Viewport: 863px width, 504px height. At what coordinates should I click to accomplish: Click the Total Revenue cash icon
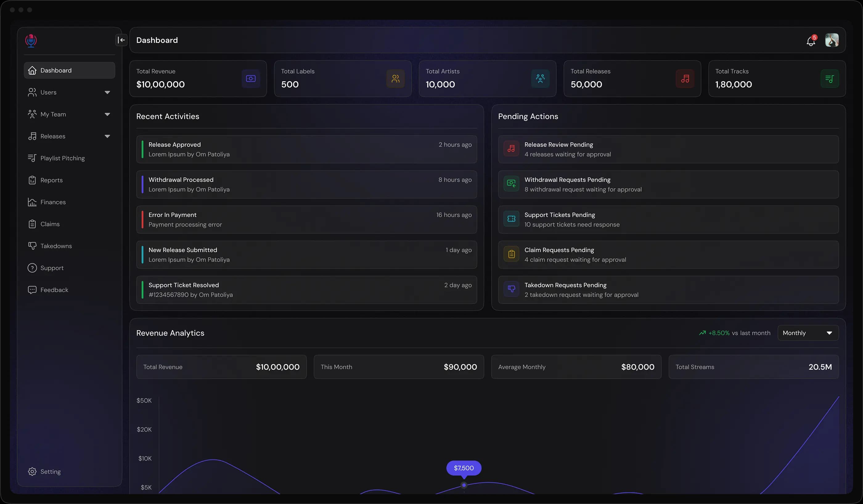251,79
